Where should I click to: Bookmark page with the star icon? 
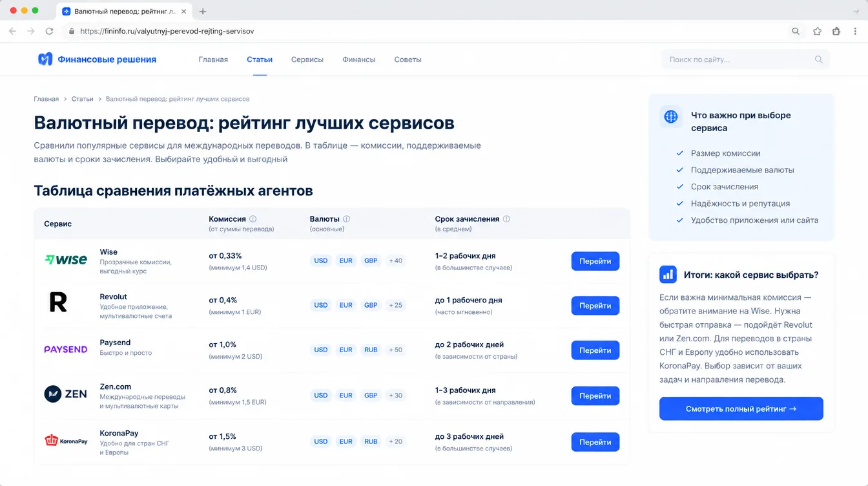[817, 31]
